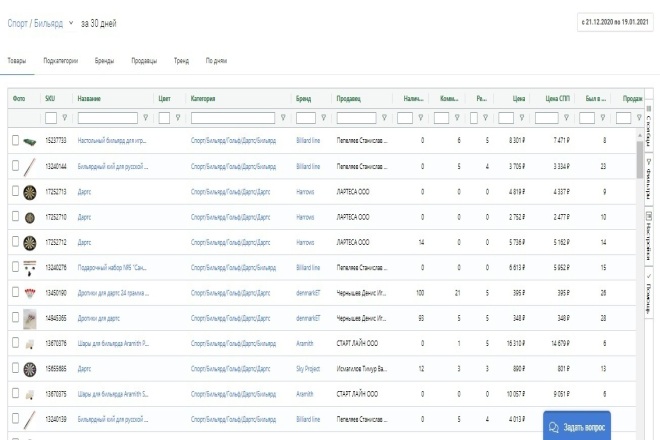Open darts thumbnail for SKU 13450190

(29, 293)
